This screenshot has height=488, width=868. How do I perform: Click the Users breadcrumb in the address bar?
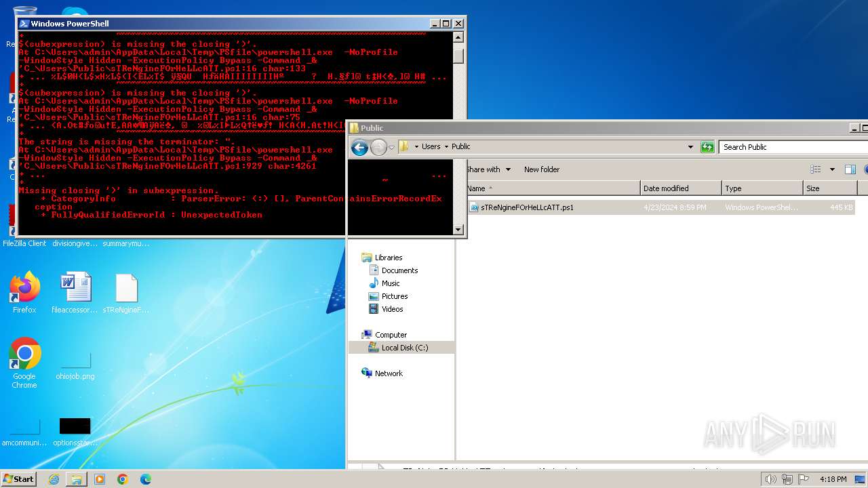click(x=431, y=146)
